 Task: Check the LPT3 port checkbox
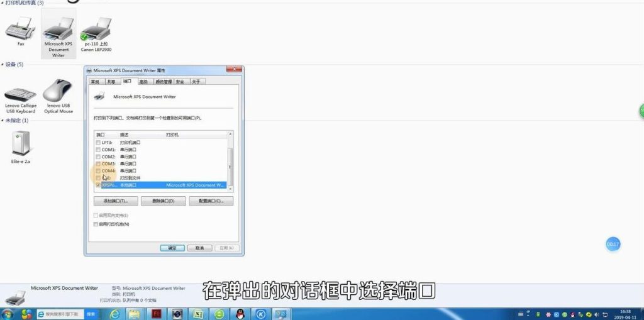point(97,143)
